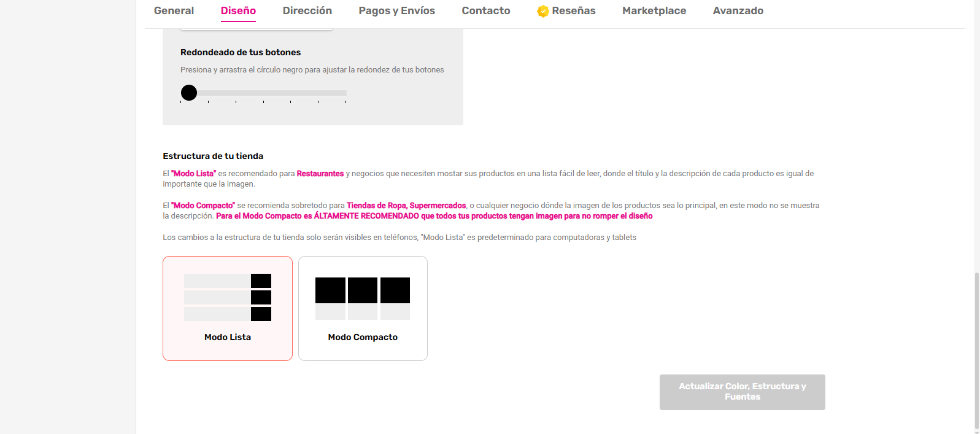Click the right end of the roundness slider track
Screen dimensions: 980x434
[344, 93]
